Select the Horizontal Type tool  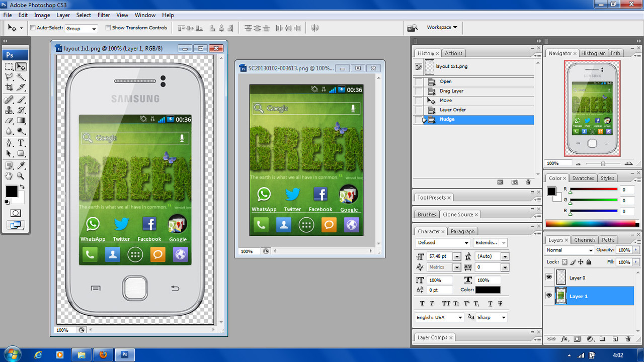pos(21,143)
